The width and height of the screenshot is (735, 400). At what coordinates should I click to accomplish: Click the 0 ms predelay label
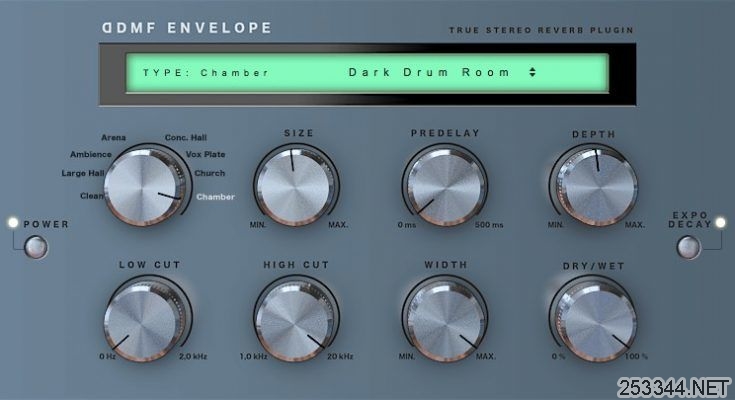(x=407, y=225)
